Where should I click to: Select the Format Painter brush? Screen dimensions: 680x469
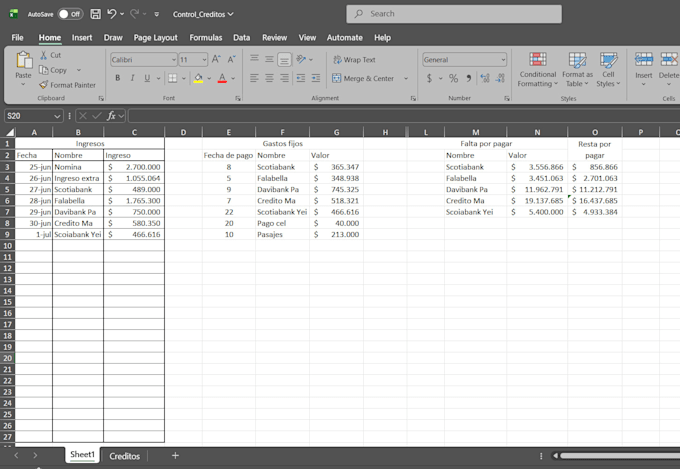(43, 85)
